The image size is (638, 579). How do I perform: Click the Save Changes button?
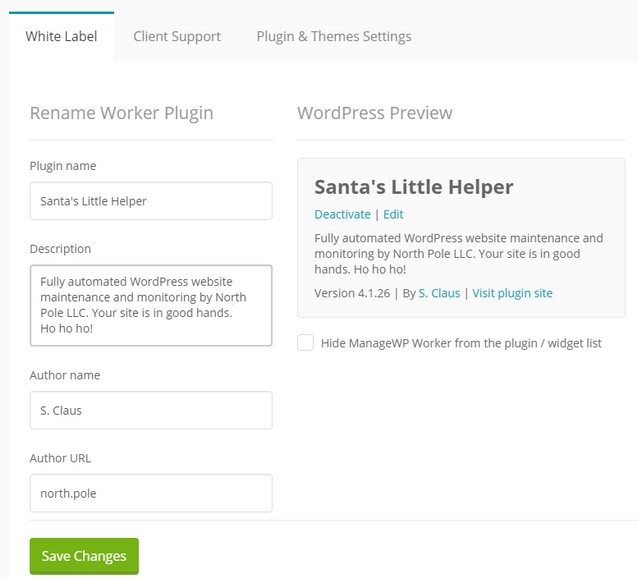click(x=84, y=556)
